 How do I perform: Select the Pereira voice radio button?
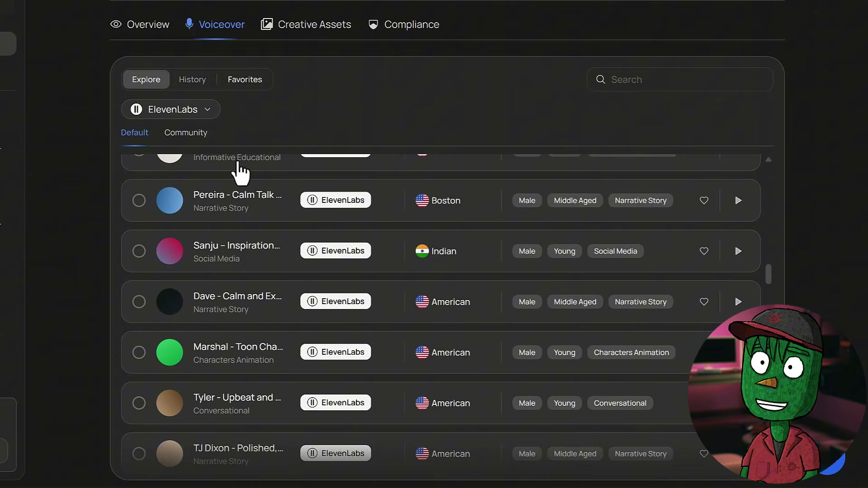tap(139, 200)
